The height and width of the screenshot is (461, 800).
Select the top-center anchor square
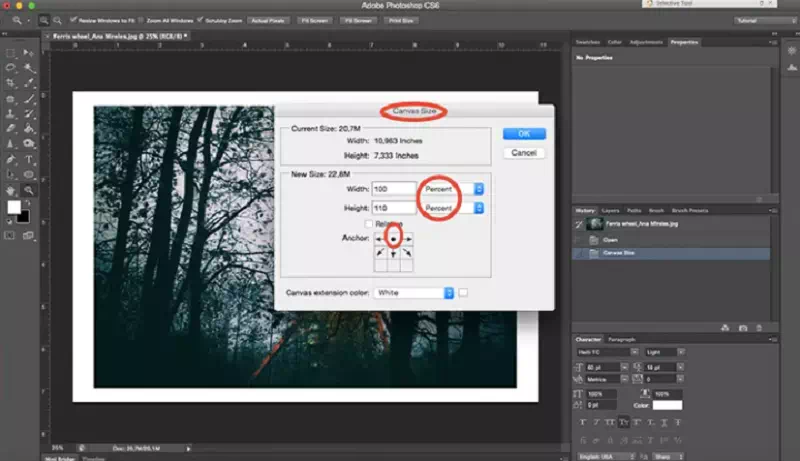393,238
